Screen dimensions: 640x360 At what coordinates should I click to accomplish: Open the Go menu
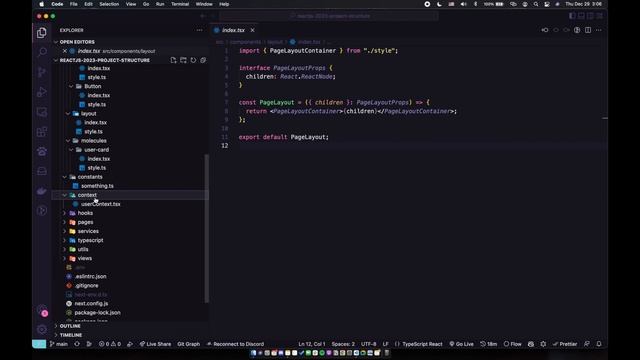[x=146, y=4]
